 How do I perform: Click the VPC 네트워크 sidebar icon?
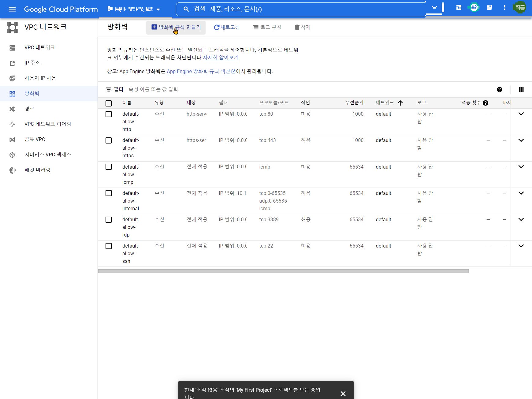12,48
